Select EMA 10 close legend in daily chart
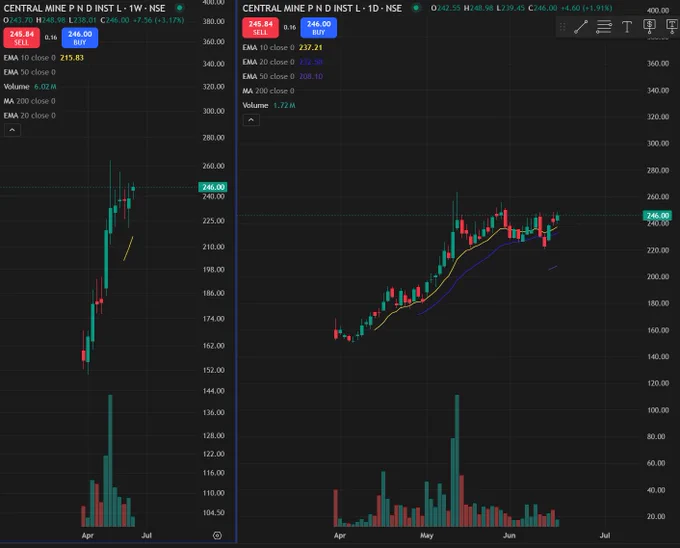This screenshot has width=680, height=548. coord(282,47)
